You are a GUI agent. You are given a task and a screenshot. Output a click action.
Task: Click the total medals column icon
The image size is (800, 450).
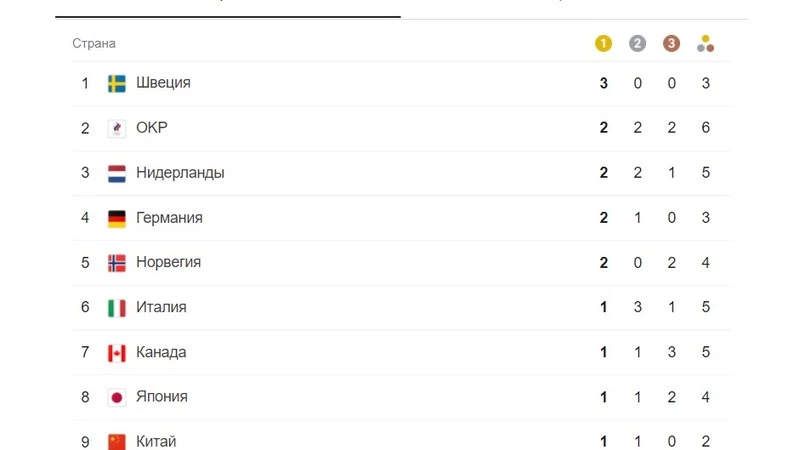pyautogui.click(x=706, y=43)
